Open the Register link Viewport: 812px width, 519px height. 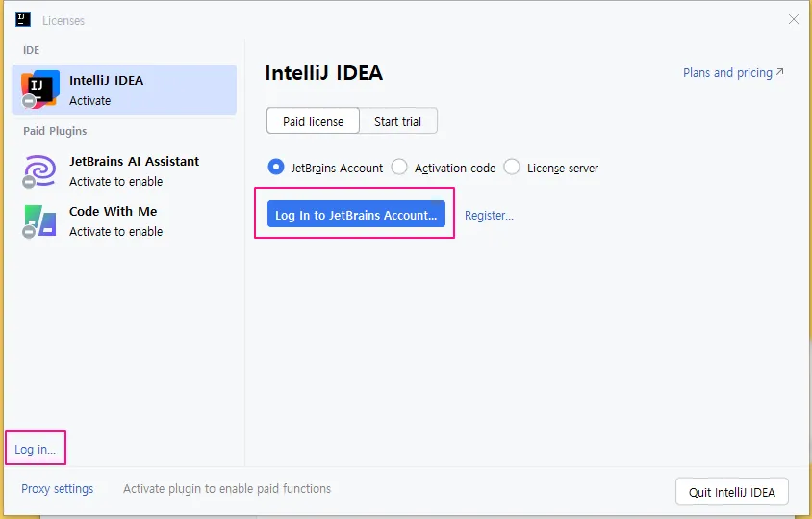click(x=489, y=215)
